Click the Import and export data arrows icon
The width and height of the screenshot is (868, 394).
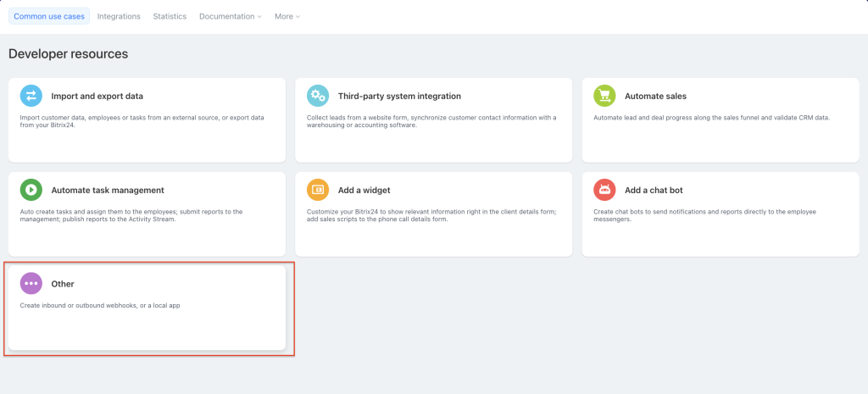(x=31, y=96)
